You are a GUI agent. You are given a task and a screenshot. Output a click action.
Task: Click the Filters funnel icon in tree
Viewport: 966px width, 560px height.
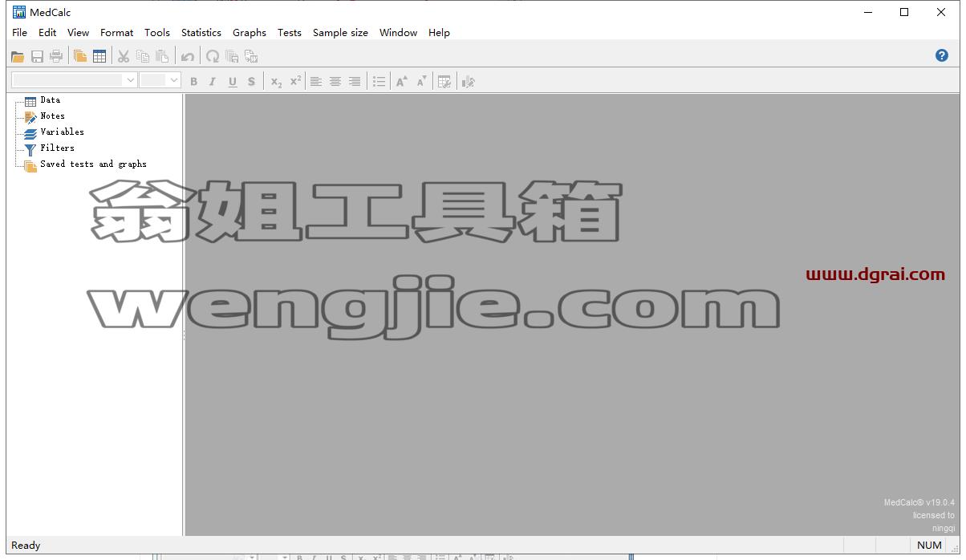coord(30,149)
